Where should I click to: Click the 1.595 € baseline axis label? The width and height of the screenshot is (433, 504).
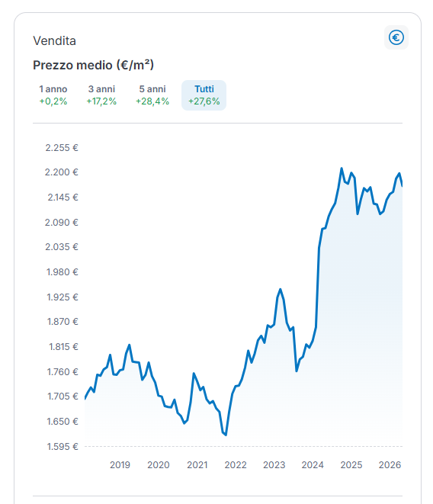pyautogui.click(x=63, y=447)
